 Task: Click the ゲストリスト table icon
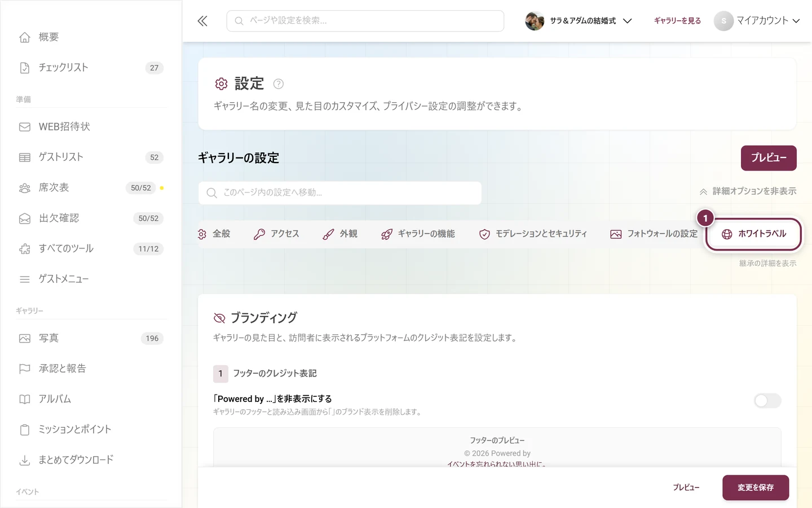tap(25, 157)
